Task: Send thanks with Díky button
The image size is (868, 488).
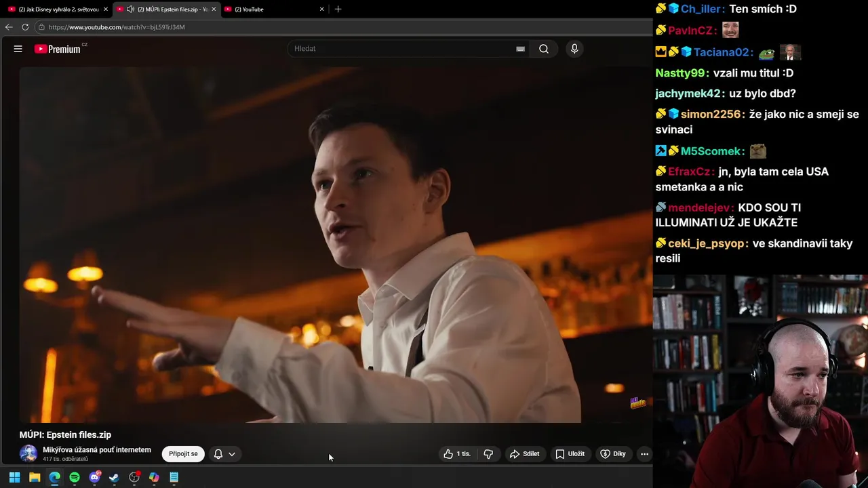Action: [613, 454]
